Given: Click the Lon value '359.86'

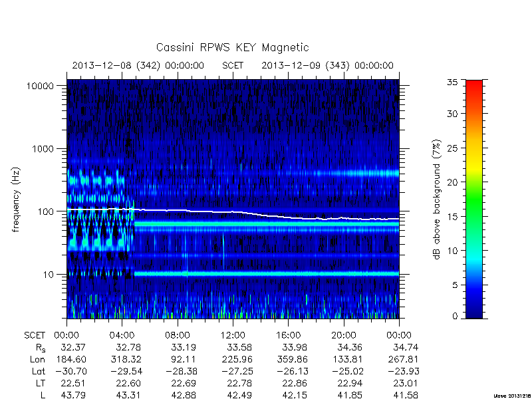Looking at the screenshot, I should point(292,359).
